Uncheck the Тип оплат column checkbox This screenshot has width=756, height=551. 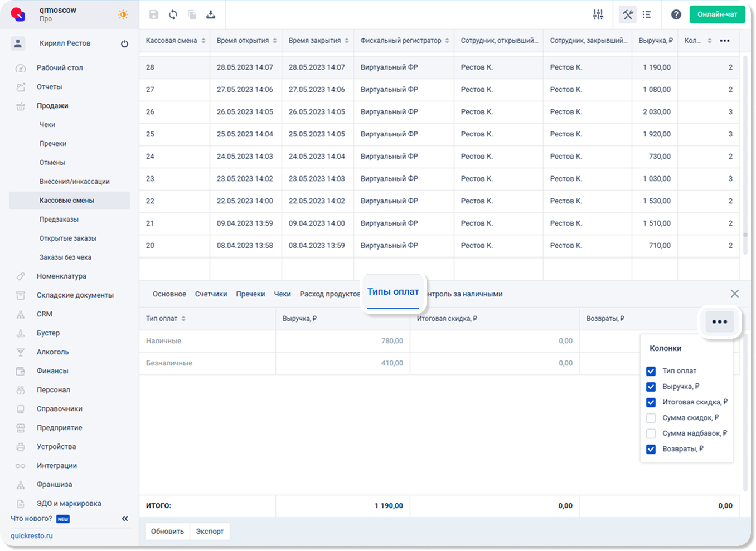pyautogui.click(x=651, y=371)
